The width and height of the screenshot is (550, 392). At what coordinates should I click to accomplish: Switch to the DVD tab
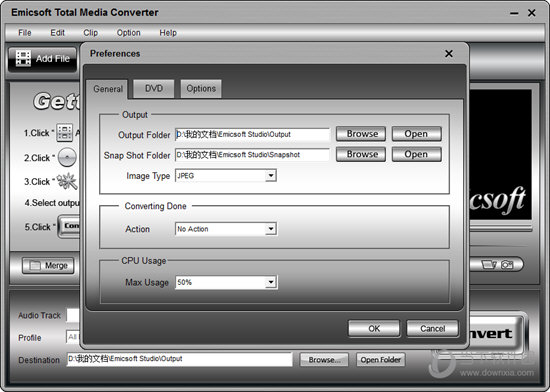click(x=154, y=88)
